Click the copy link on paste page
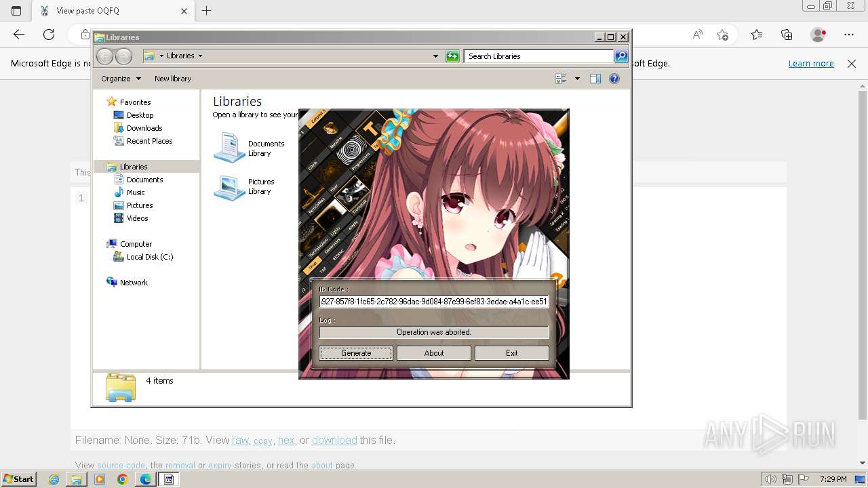 [x=263, y=441]
